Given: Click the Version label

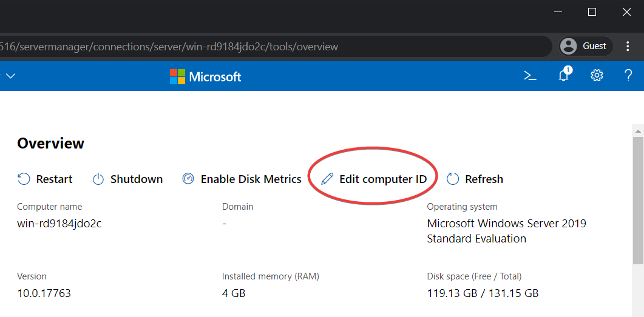Looking at the screenshot, I should click(x=32, y=276).
